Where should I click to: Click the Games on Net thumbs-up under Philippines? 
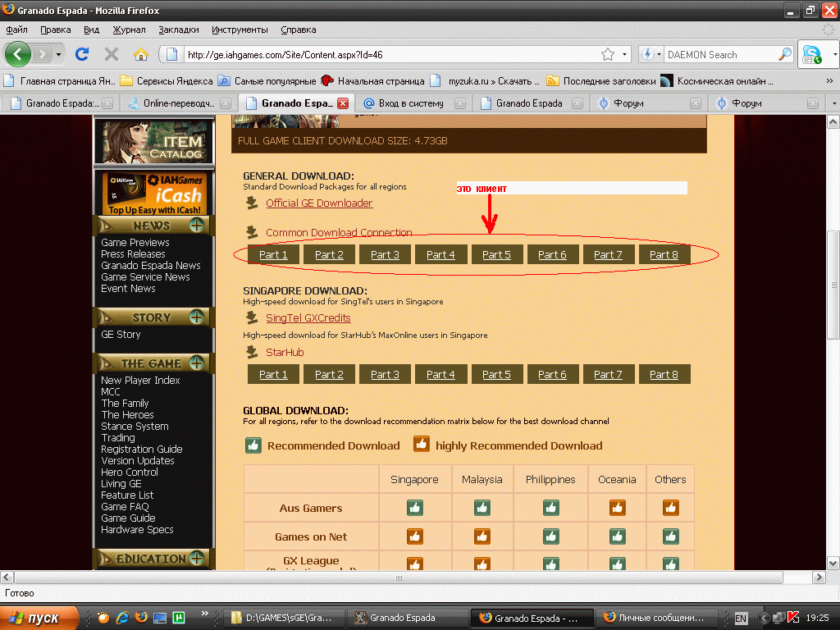(550, 536)
